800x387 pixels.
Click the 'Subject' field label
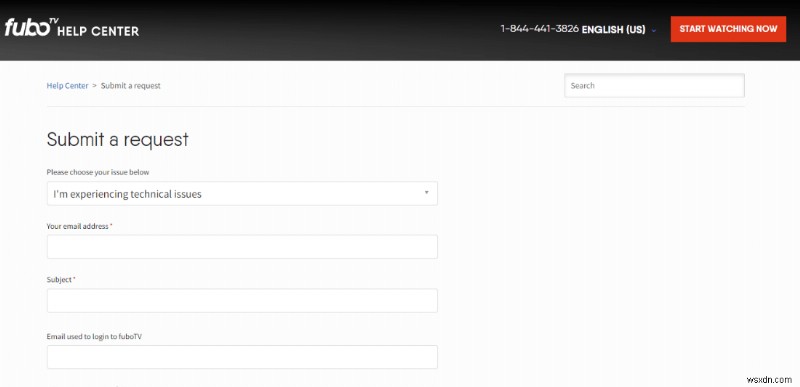(x=60, y=280)
